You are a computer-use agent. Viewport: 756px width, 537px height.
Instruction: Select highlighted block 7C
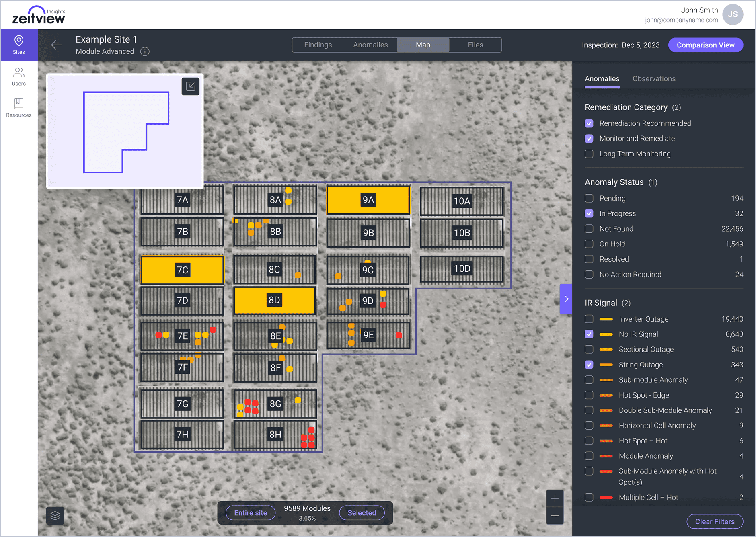coord(182,270)
